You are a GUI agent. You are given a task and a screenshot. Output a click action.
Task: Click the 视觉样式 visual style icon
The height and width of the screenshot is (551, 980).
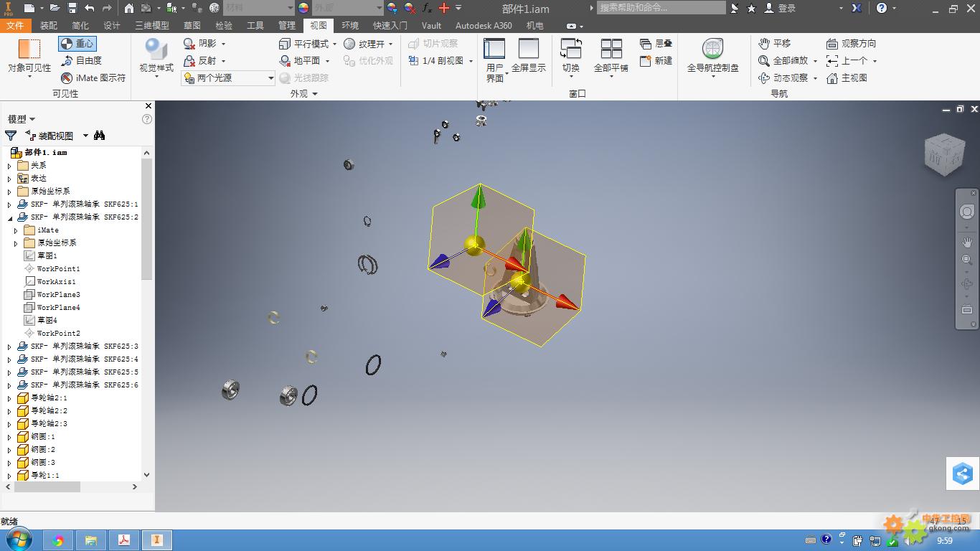click(x=156, y=50)
